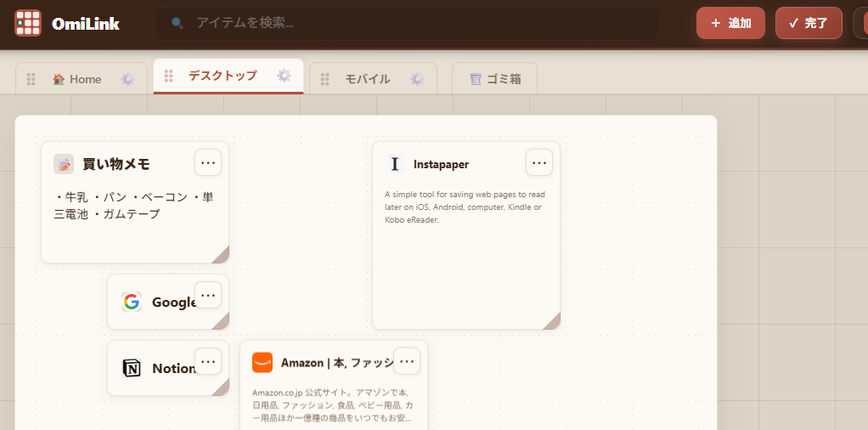
Task: Open the Amazon card options menu
Action: [407, 361]
